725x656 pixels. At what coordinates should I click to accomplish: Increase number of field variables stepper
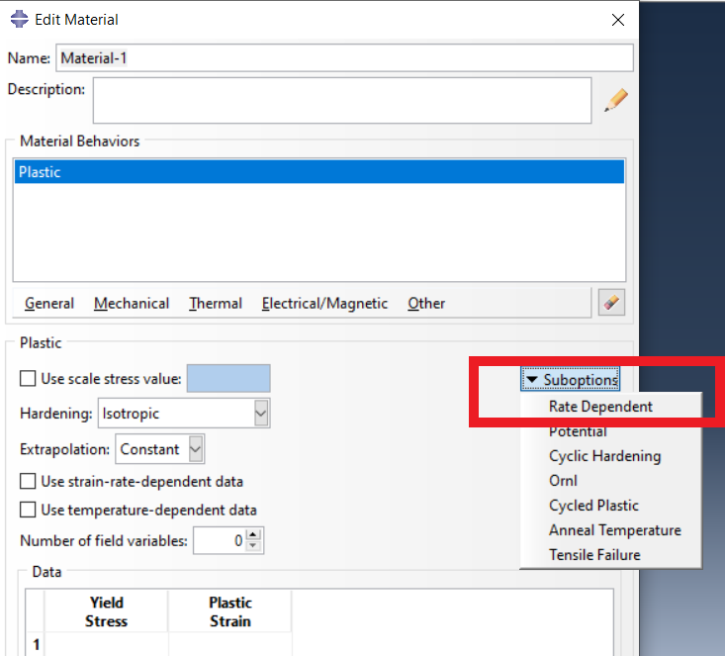click(254, 536)
